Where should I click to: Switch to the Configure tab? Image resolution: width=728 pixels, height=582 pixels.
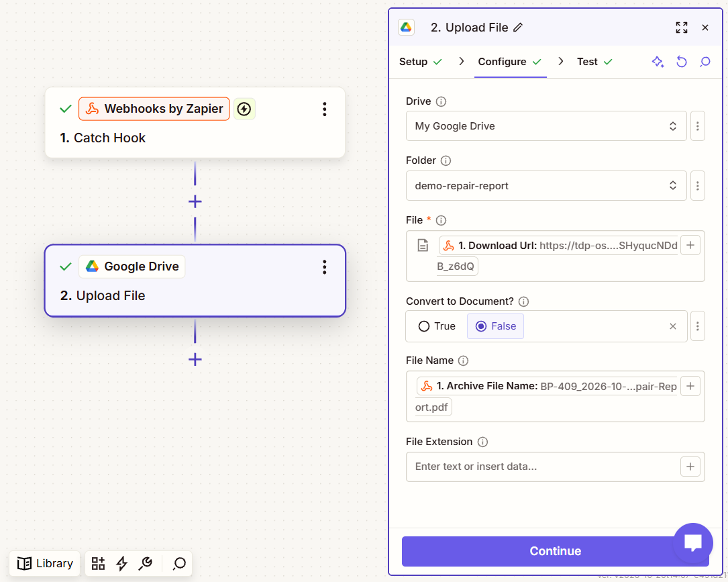(x=510, y=62)
